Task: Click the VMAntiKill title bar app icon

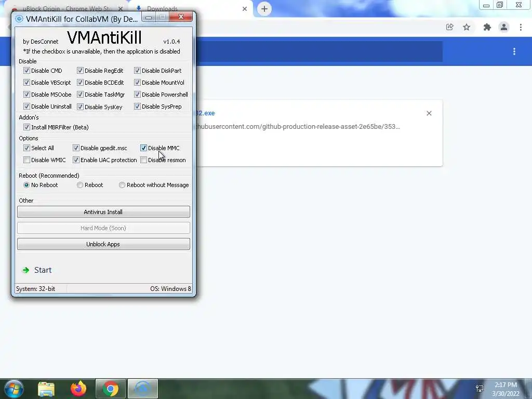Action: (19, 19)
